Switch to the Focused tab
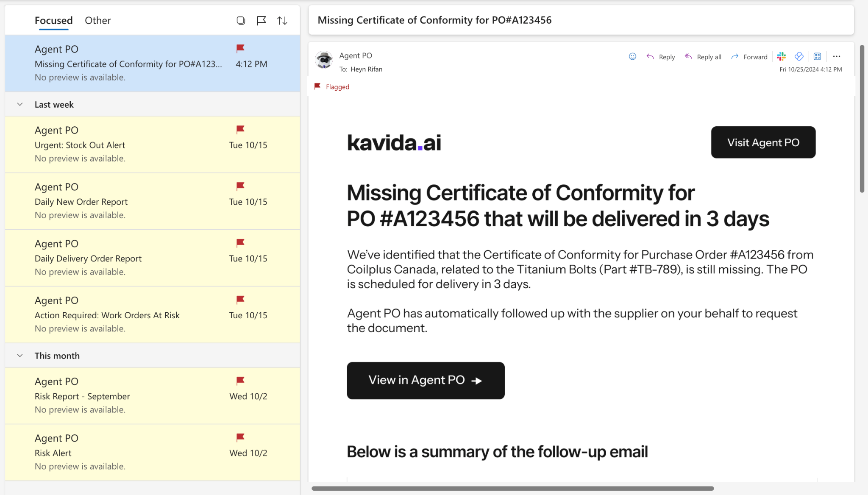 [x=53, y=20]
